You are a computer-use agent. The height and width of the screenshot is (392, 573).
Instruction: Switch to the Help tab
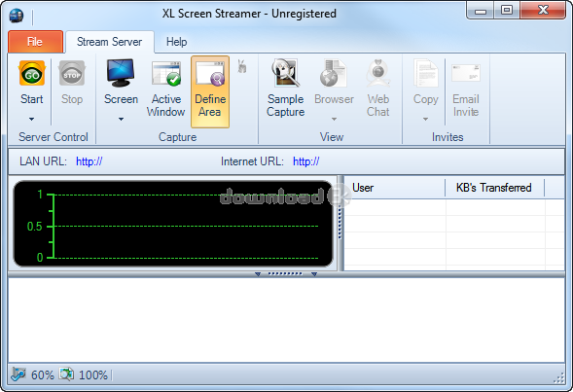tap(176, 42)
